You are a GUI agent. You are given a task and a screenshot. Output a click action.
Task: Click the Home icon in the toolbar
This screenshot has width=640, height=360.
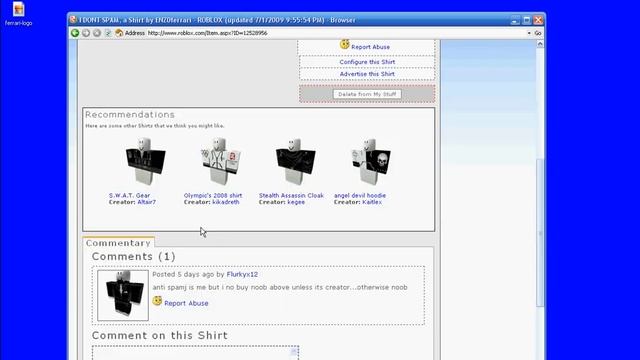119,33
